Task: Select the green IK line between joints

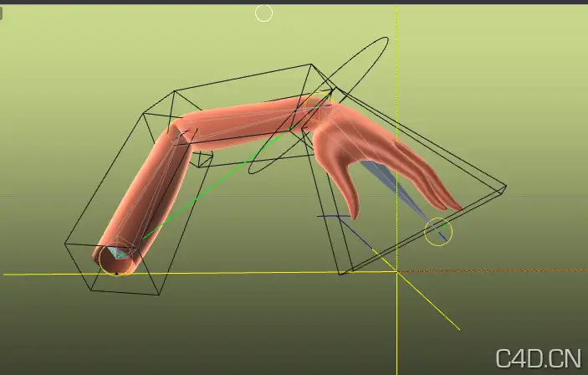Action: pos(217,184)
